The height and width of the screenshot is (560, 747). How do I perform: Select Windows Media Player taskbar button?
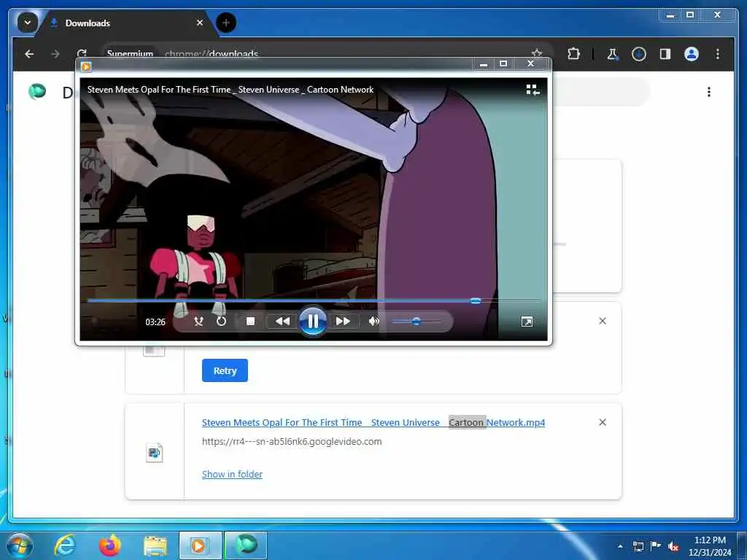pos(200,545)
